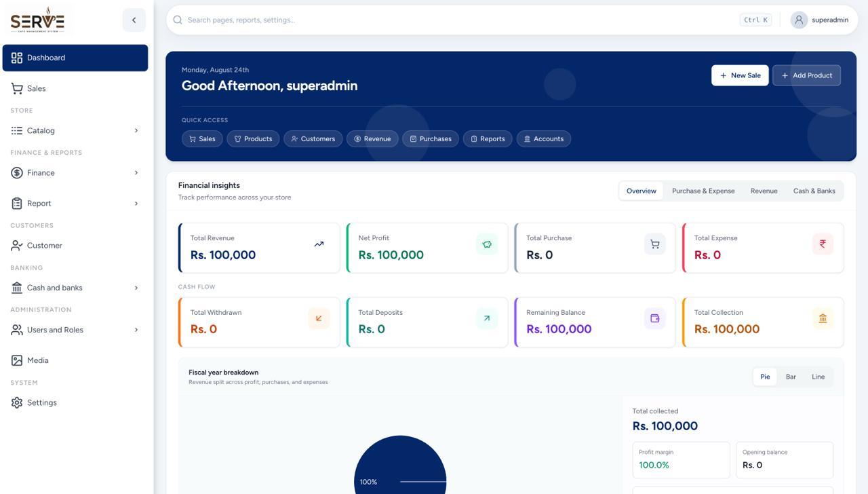Open Accounts quick access chip
868x494 pixels.
[x=544, y=138]
